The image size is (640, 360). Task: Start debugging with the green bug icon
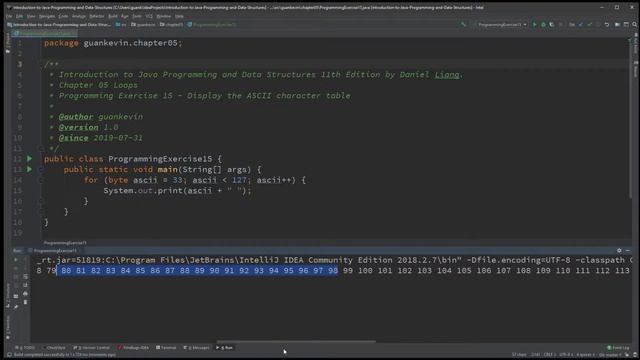coord(543,24)
